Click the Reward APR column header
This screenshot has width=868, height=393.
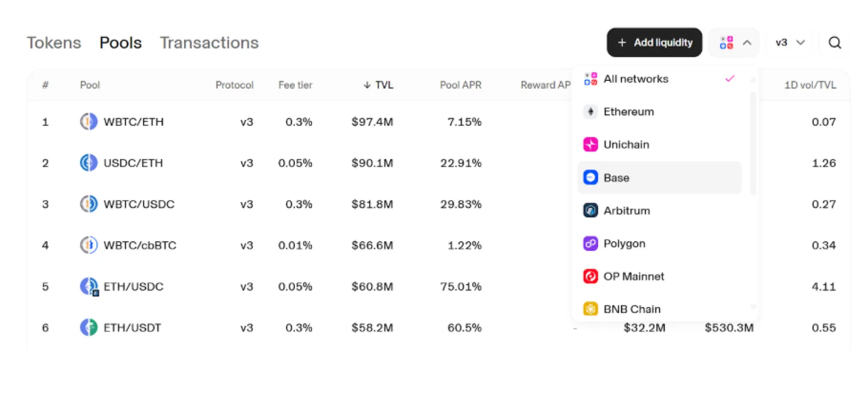pyautogui.click(x=546, y=85)
